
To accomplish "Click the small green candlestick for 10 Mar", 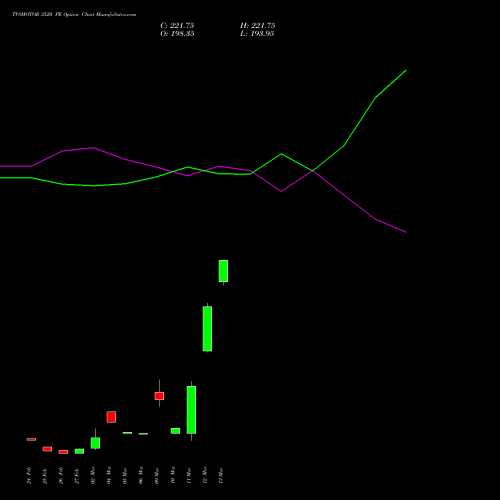I will 175,431.
